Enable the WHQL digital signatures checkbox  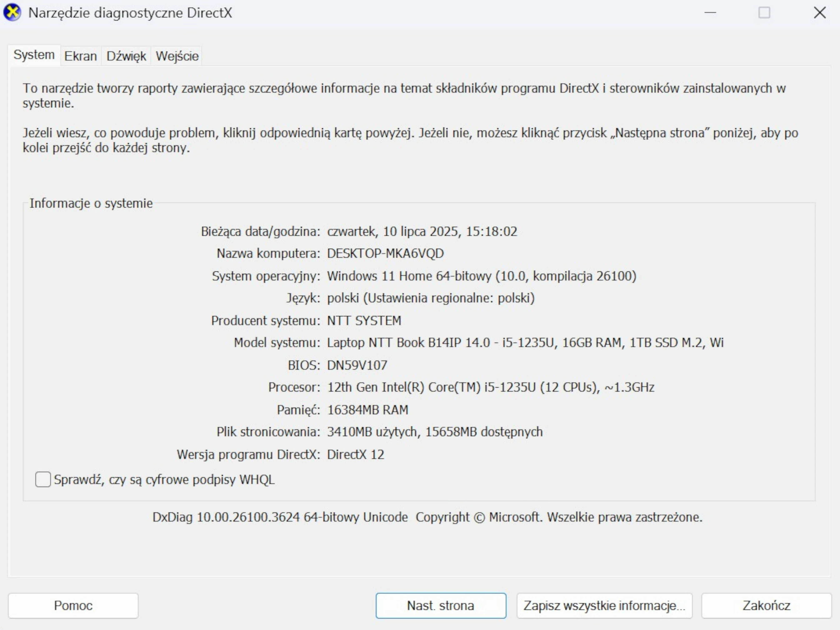(43, 479)
